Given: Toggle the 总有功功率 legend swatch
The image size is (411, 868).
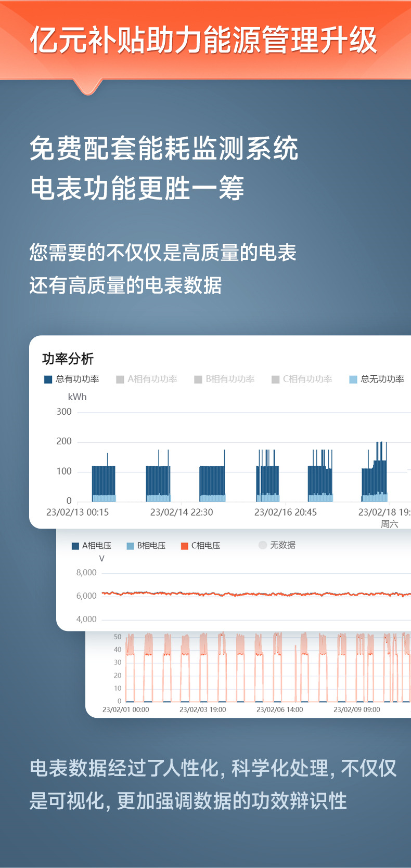Looking at the screenshot, I should point(48,379).
